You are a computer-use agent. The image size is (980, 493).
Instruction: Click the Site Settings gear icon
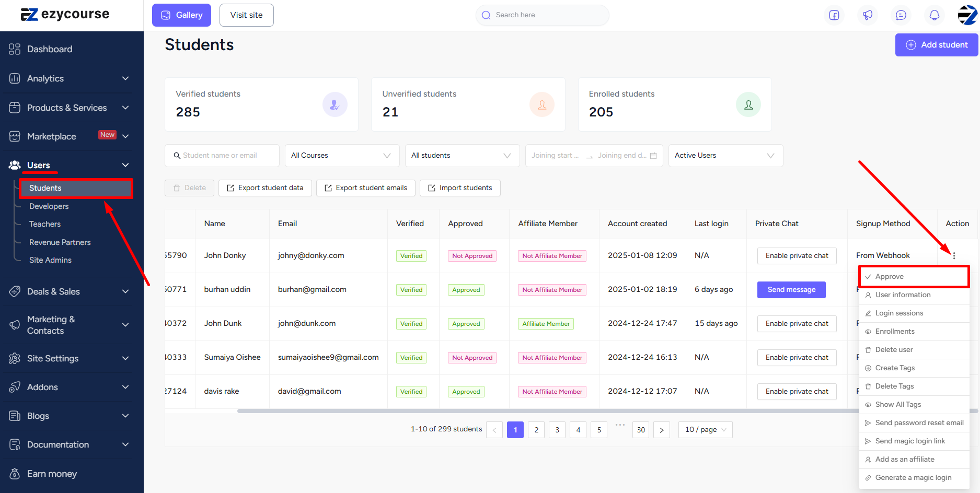click(x=15, y=358)
